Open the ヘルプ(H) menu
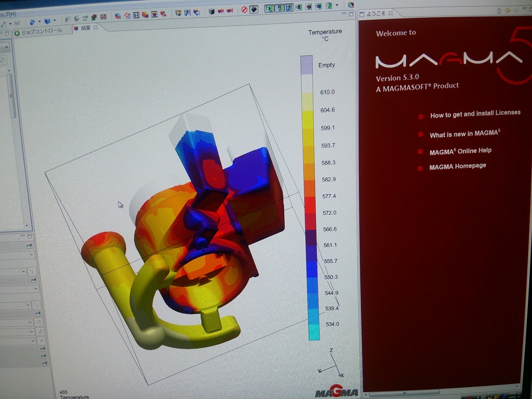Viewport: 532px width, 399px height. (x=7, y=14)
